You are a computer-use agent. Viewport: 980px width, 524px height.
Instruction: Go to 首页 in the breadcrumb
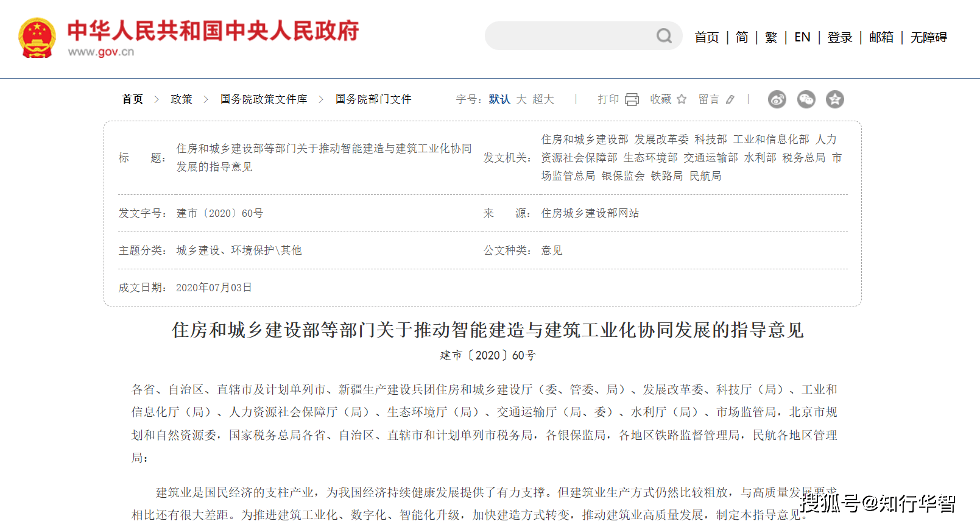click(132, 99)
